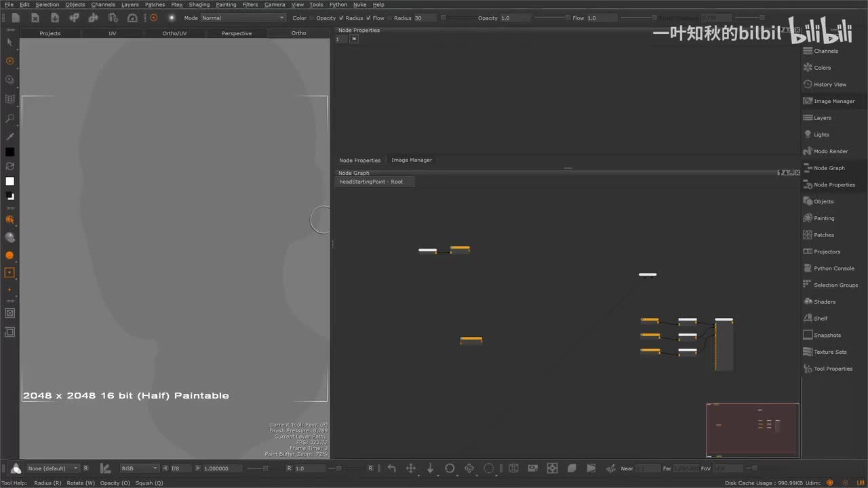Viewport: 868px width, 488px height.
Task: Click the gain value field showing 1.000000
Action: tap(222, 468)
